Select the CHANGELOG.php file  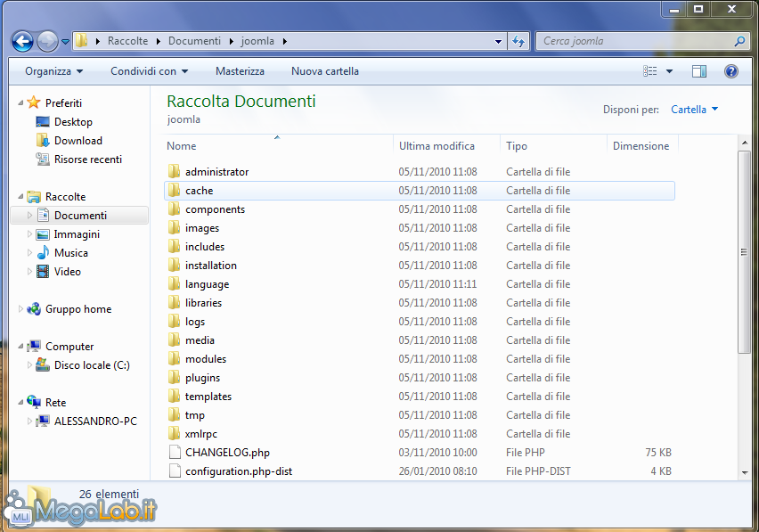pos(227,453)
